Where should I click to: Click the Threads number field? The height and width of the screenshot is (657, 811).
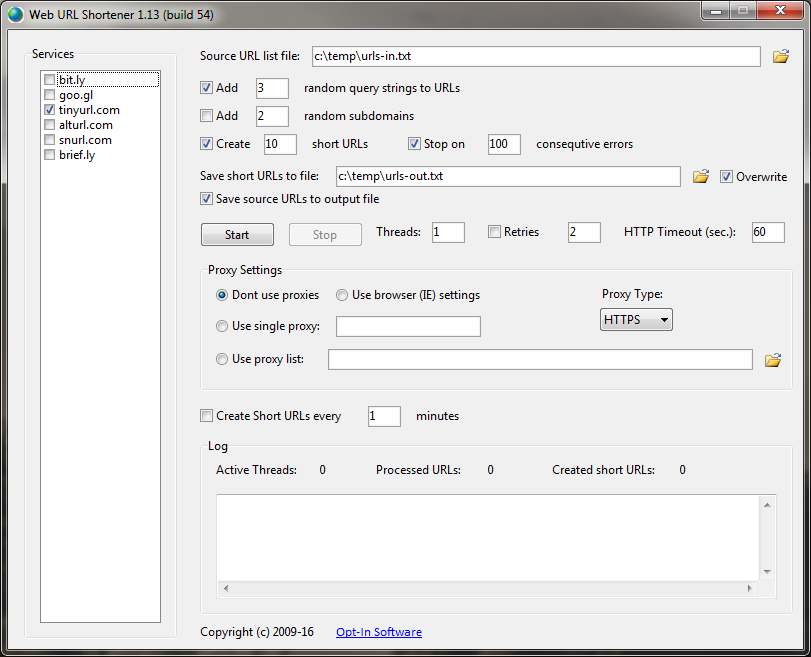coord(448,232)
